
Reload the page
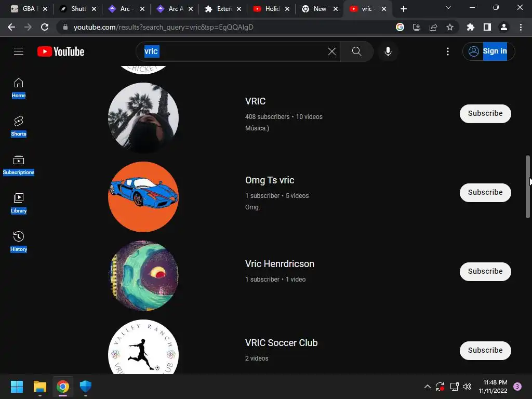[45, 27]
